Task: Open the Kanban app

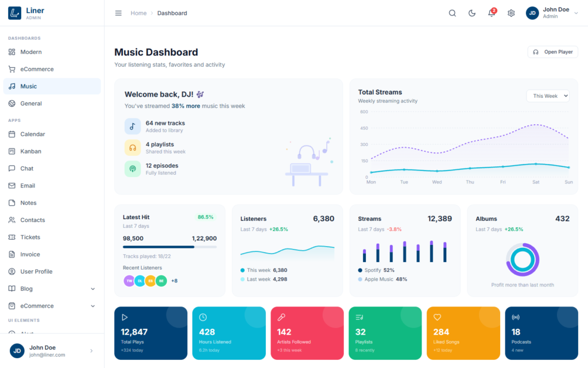Action: 52,151
